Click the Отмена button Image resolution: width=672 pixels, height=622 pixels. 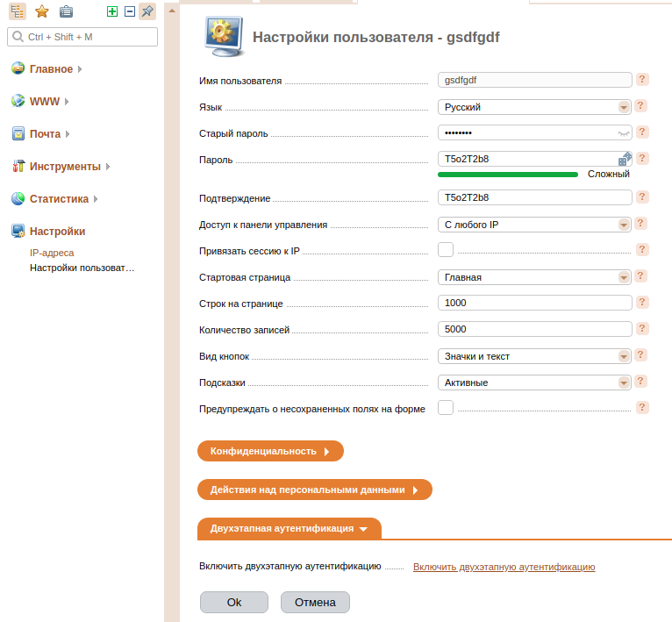tap(315, 603)
